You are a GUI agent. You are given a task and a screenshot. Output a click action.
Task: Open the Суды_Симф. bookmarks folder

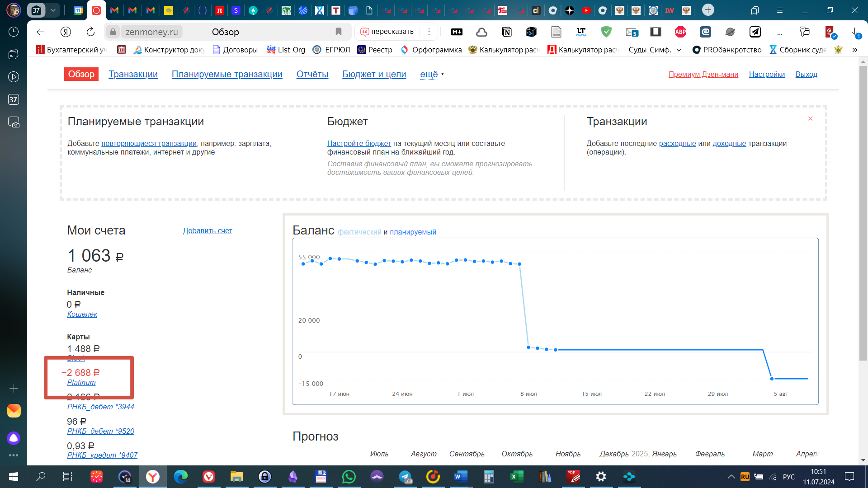654,50
